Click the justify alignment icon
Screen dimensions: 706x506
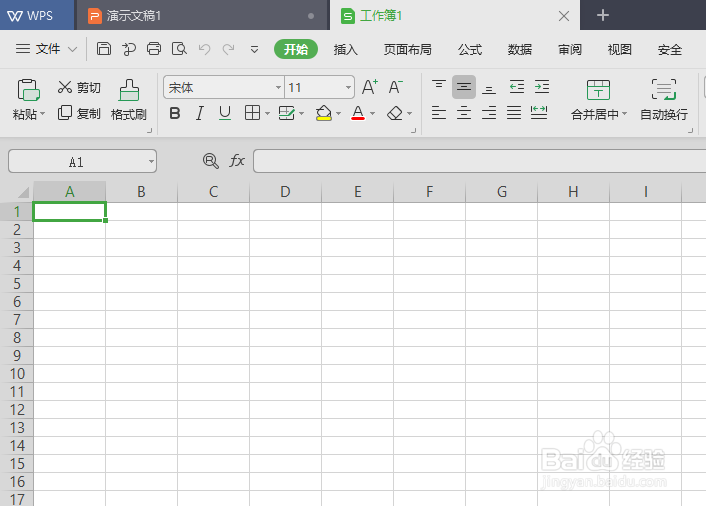[514, 113]
